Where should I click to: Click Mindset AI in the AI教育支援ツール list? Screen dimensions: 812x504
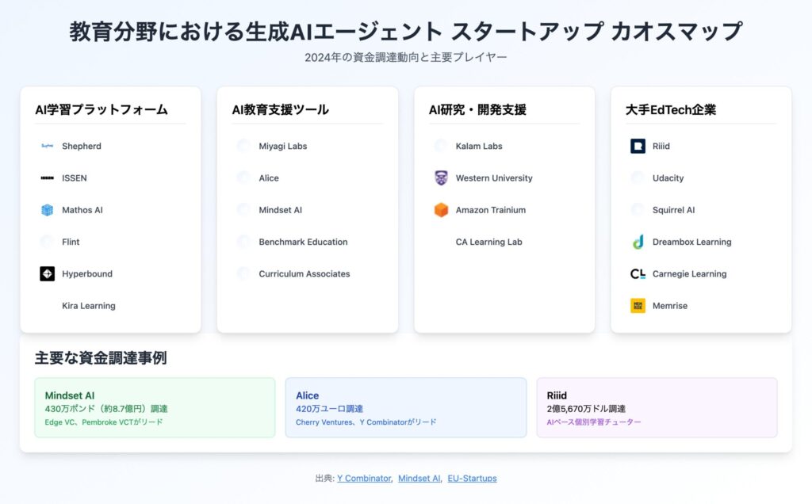click(280, 210)
